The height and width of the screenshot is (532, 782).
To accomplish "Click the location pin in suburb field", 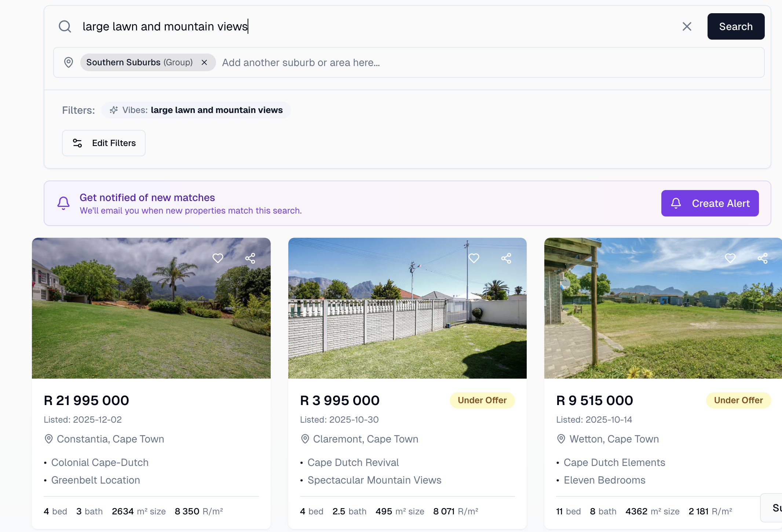I will tap(69, 62).
